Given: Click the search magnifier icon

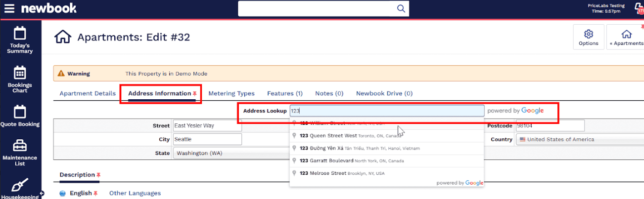Looking at the screenshot, I should (401, 8).
